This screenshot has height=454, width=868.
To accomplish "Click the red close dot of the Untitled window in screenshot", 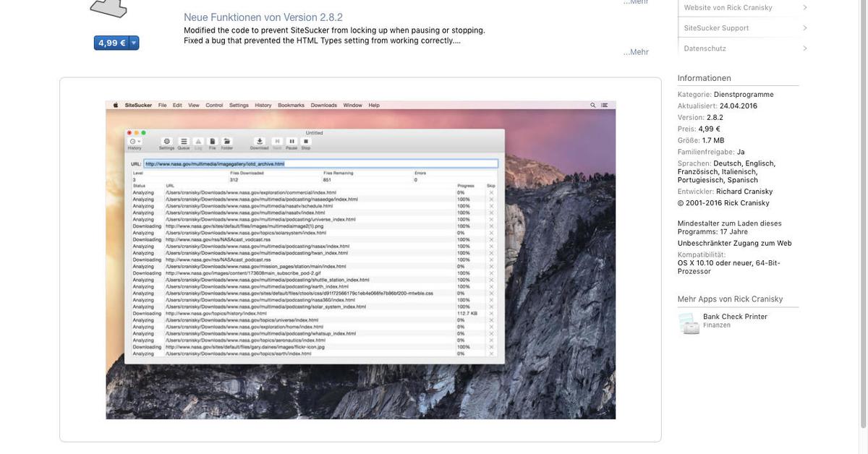I will click(129, 132).
